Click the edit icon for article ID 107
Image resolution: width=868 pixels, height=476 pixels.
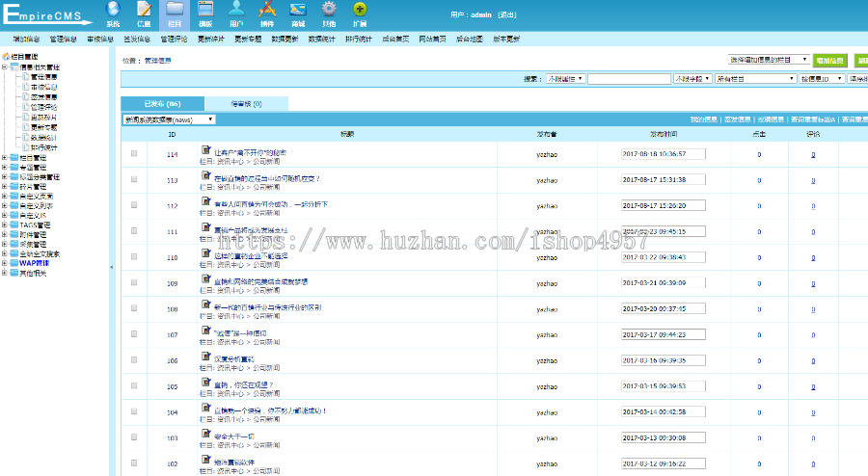pyautogui.click(x=206, y=331)
